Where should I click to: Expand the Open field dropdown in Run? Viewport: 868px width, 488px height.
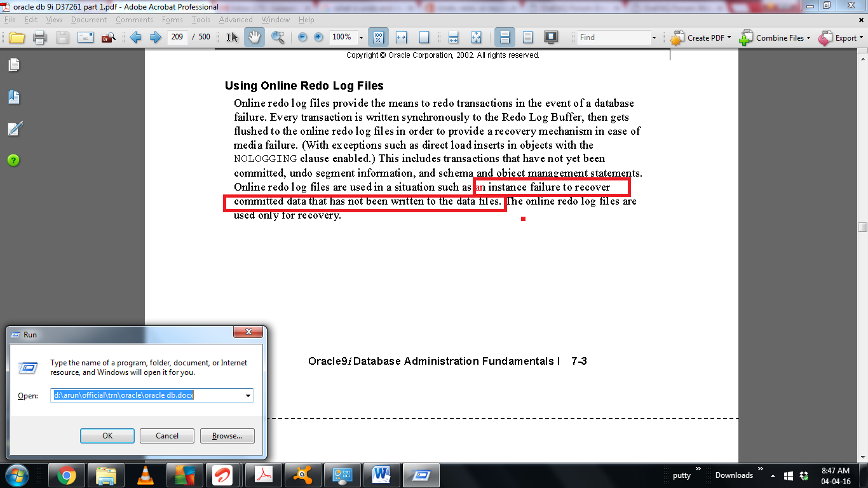(x=248, y=395)
